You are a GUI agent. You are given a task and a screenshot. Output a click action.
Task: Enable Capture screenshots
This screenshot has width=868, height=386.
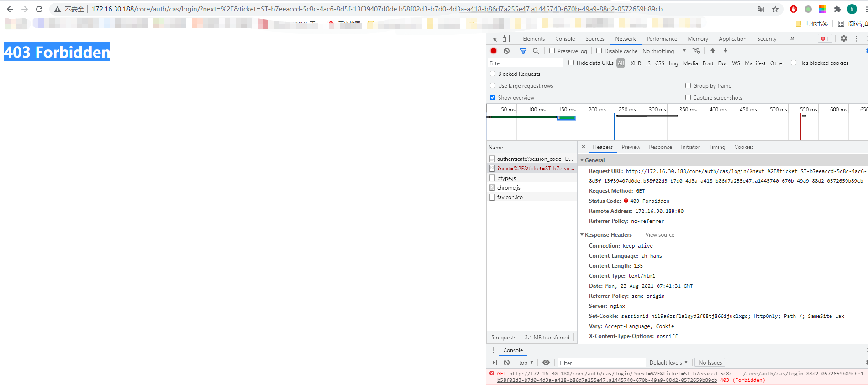pyautogui.click(x=688, y=97)
